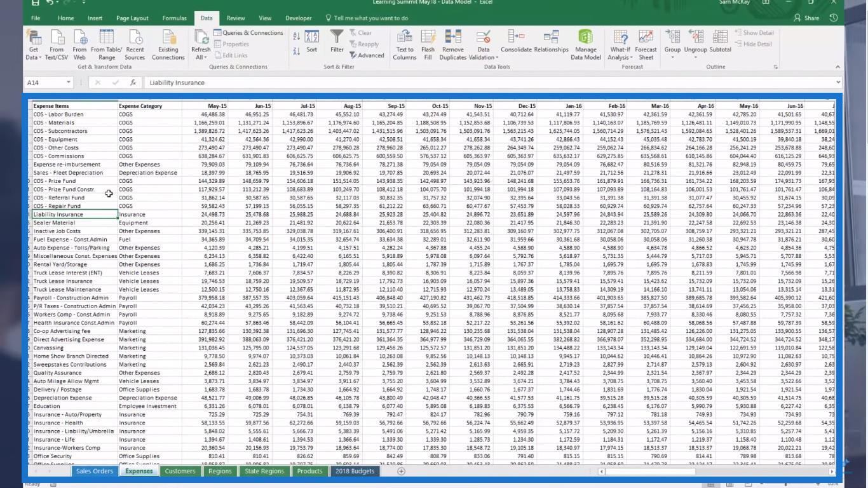Open Consolidate tool

coord(516,41)
